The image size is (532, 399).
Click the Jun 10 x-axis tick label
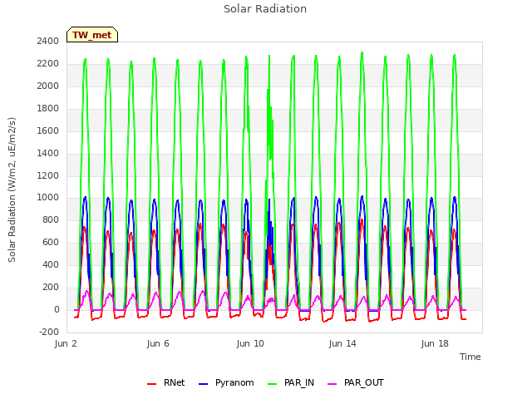coord(250,343)
